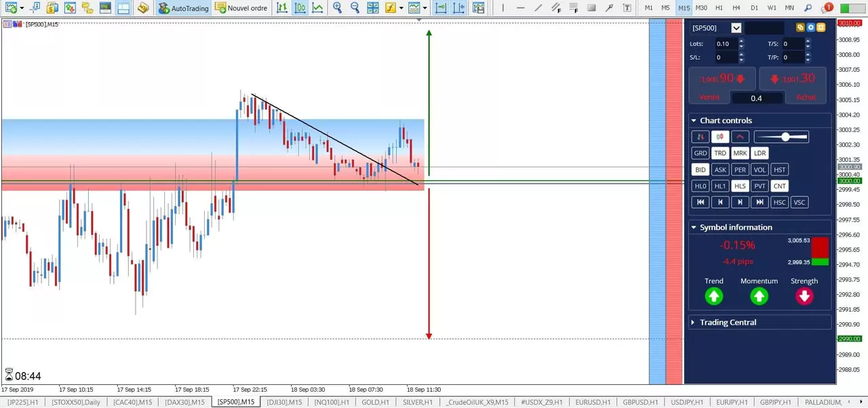Select the equidistant channel tool
The image size is (868, 408).
(x=556, y=8)
